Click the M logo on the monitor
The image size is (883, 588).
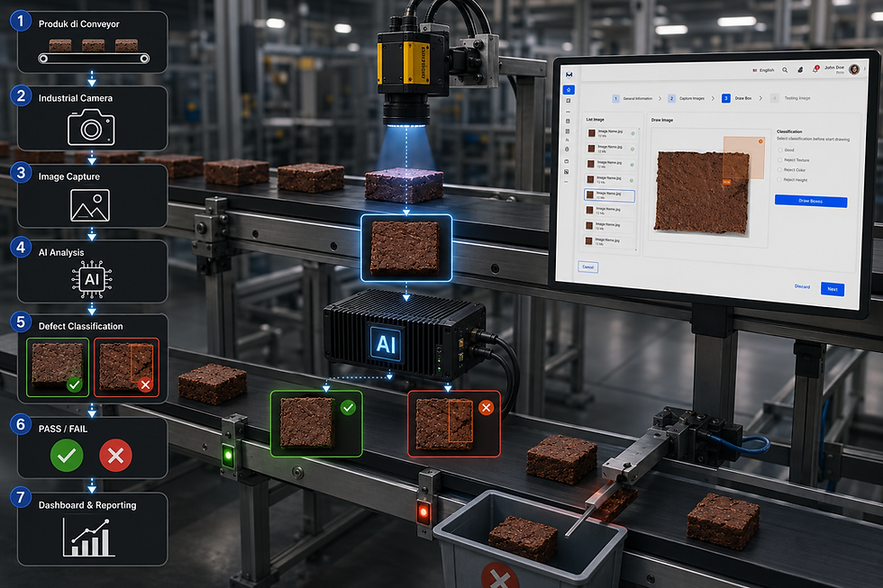[x=569, y=74]
